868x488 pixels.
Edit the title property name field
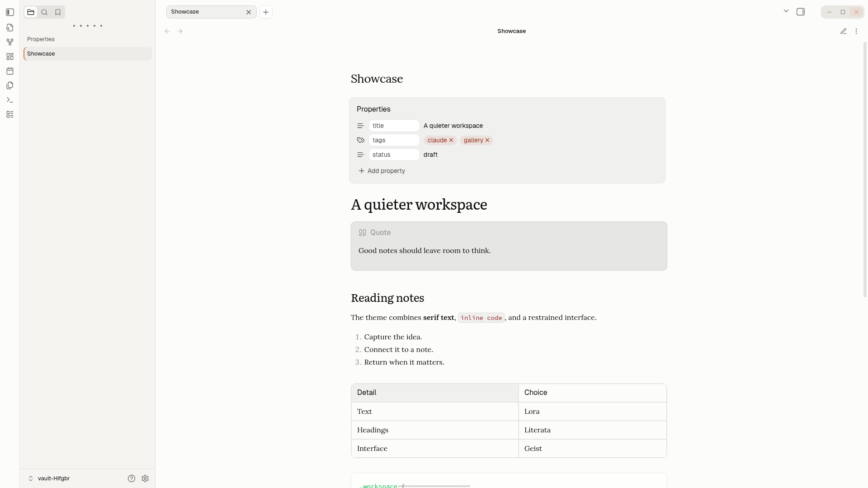tap(394, 126)
